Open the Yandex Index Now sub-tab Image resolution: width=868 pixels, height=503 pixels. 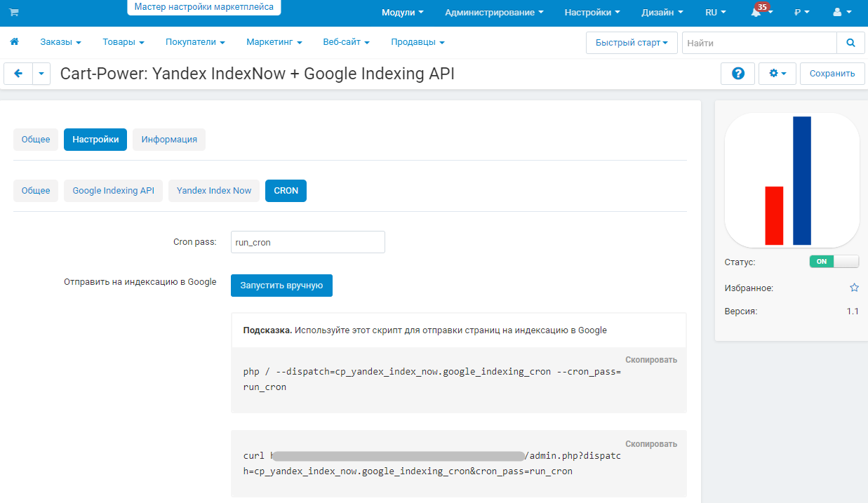point(214,191)
